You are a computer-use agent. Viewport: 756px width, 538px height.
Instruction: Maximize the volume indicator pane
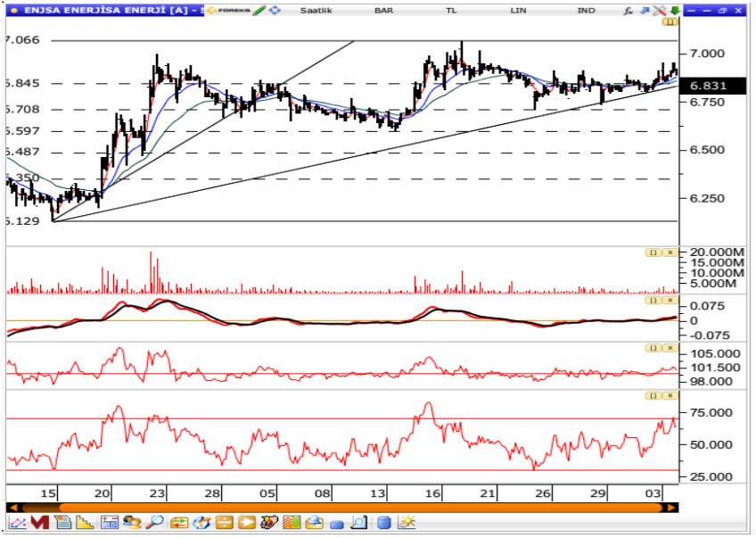(x=653, y=252)
